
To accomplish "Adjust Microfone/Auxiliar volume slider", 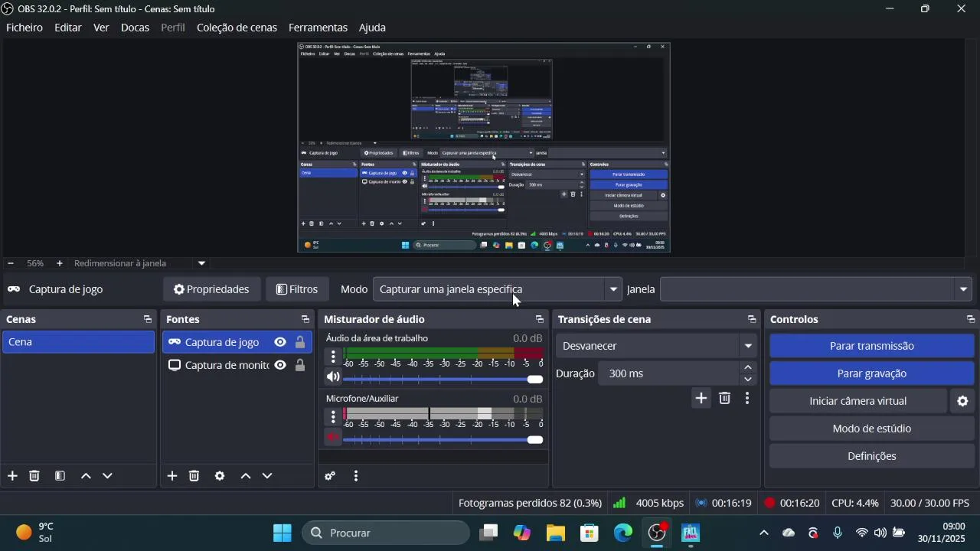I will pyautogui.click(x=443, y=439).
